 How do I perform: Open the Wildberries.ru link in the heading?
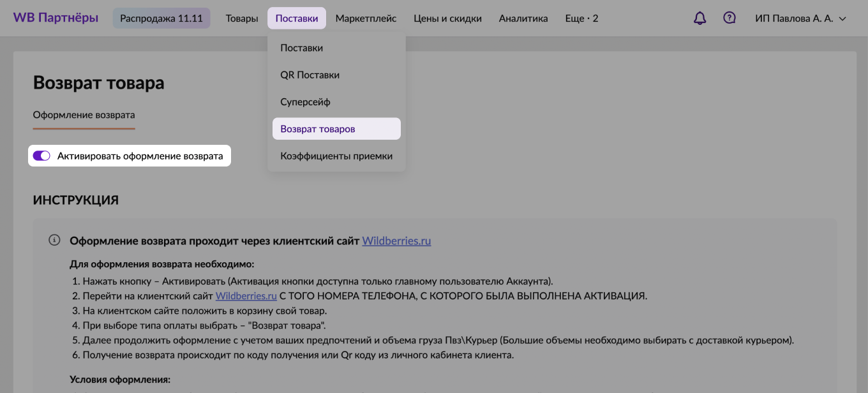tap(396, 241)
